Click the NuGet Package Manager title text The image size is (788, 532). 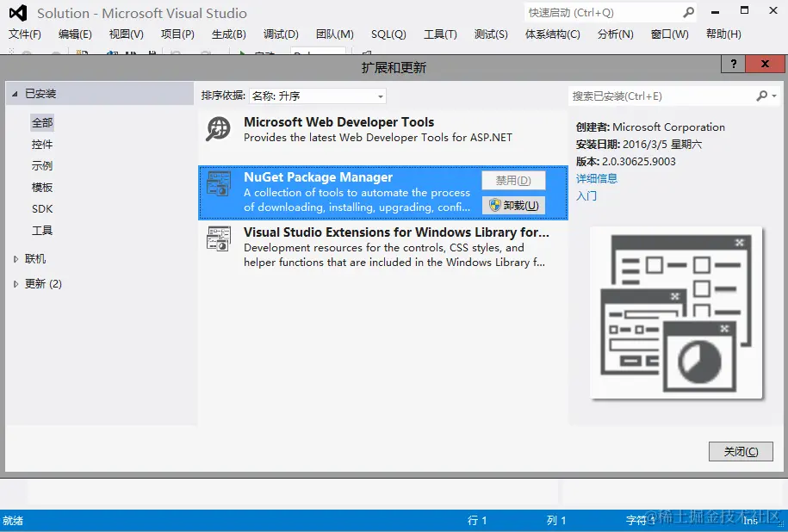318,177
